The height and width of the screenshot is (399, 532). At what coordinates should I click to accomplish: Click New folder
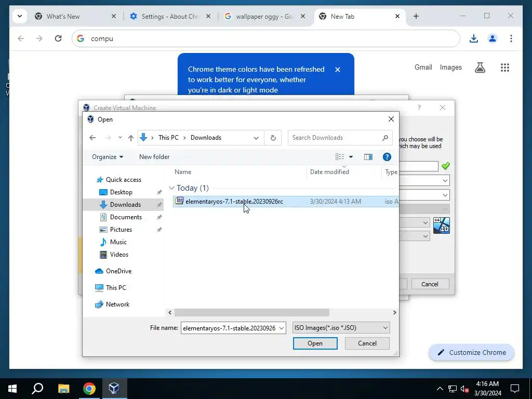(x=154, y=157)
